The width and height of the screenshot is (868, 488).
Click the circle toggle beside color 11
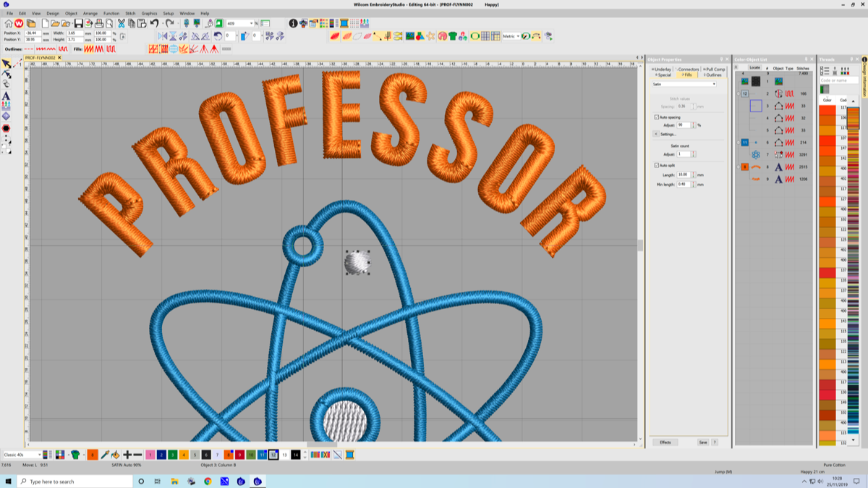pos(738,143)
